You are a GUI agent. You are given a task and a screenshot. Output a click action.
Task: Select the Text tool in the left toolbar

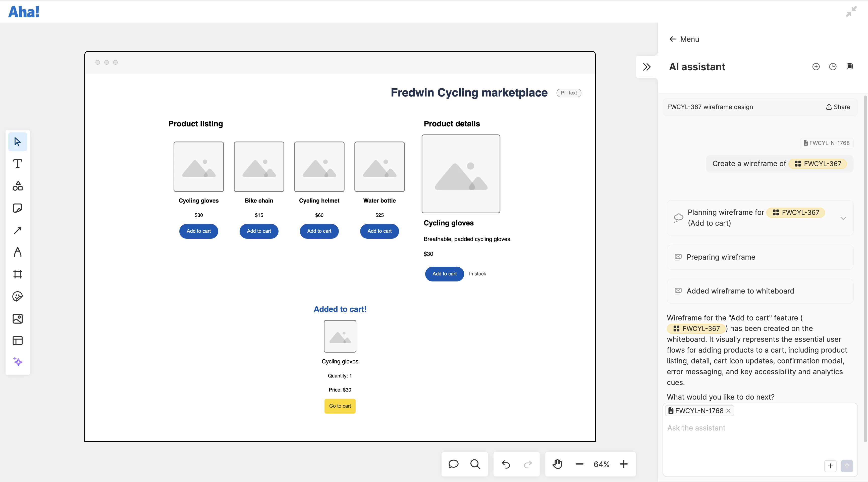click(x=18, y=164)
